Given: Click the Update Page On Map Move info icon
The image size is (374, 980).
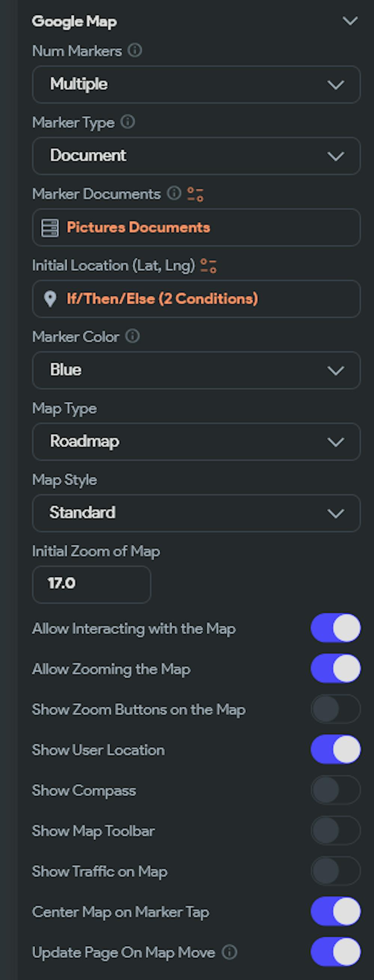Looking at the screenshot, I should click(x=229, y=952).
